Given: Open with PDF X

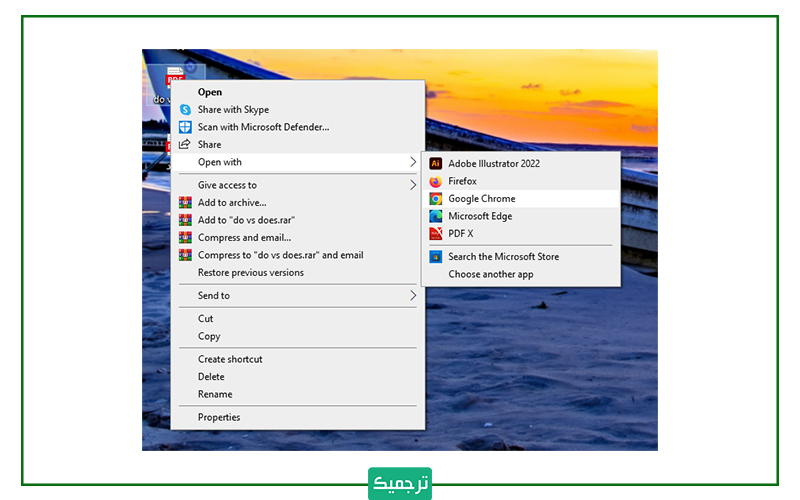Looking at the screenshot, I should (x=521, y=234).
